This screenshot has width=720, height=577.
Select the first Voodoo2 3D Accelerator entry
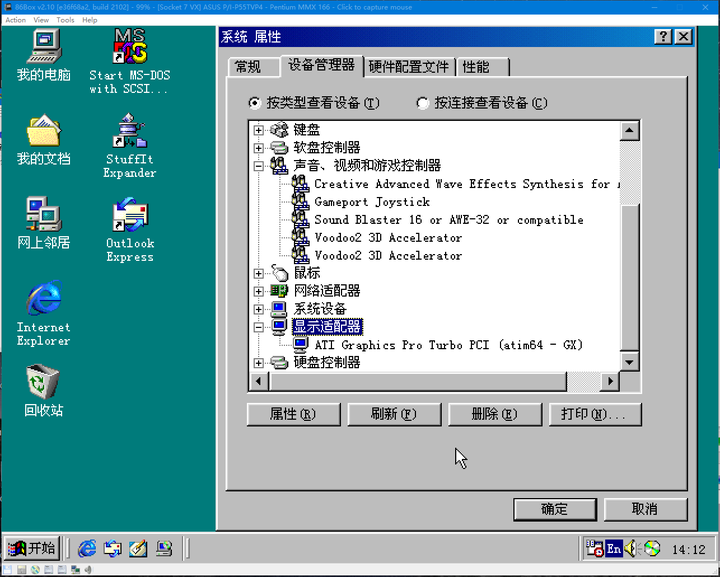388,238
